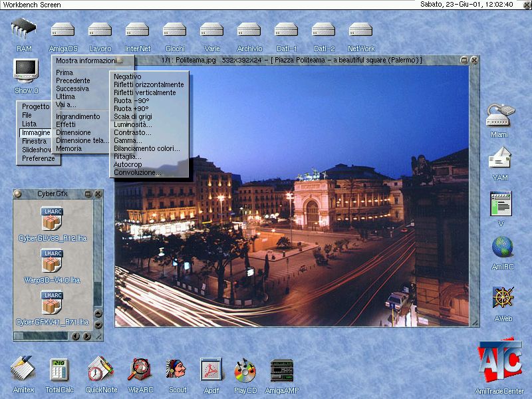532x399 pixels.
Task: Open the YAM mail client icon
Action: point(499,160)
